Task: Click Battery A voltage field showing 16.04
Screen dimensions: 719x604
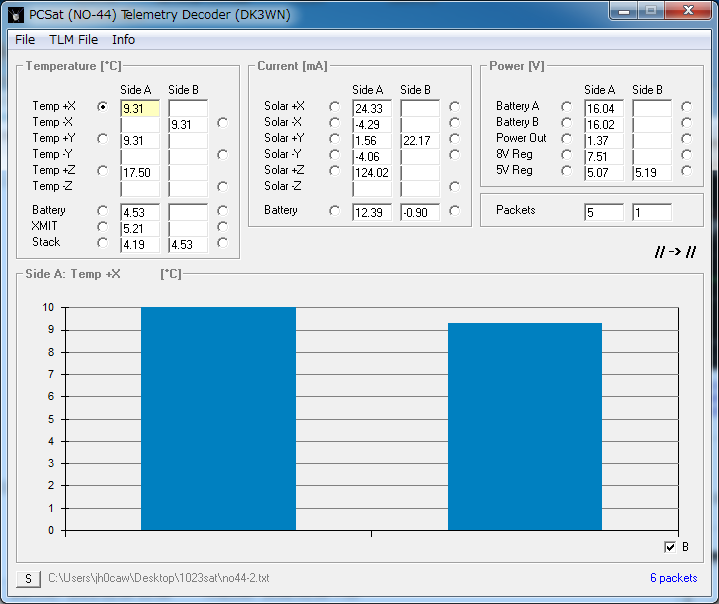Action: click(604, 109)
